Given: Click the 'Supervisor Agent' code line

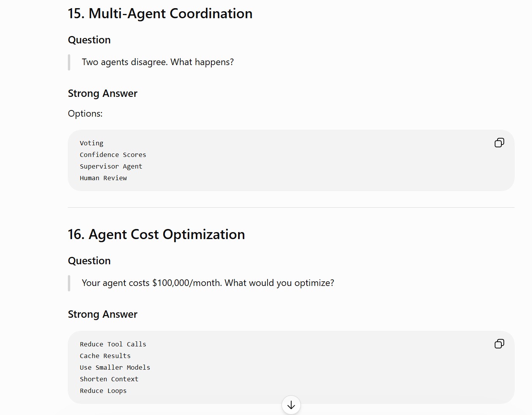Looking at the screenshot, I should coord(111,166).
